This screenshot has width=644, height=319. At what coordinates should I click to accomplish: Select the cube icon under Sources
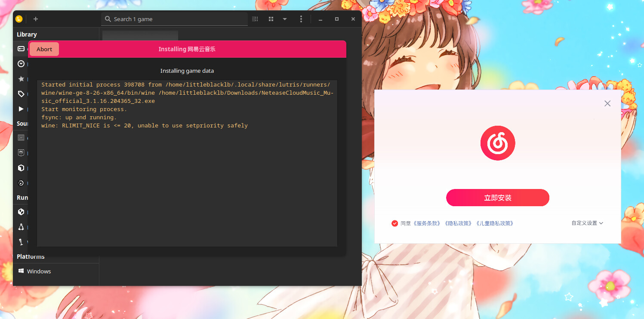tap(21, 168)
